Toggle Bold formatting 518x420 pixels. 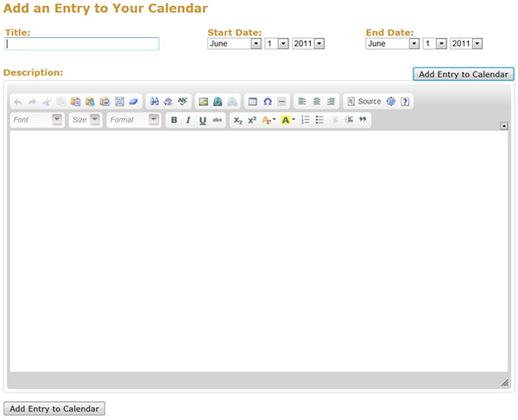click(x=174, y=120)
